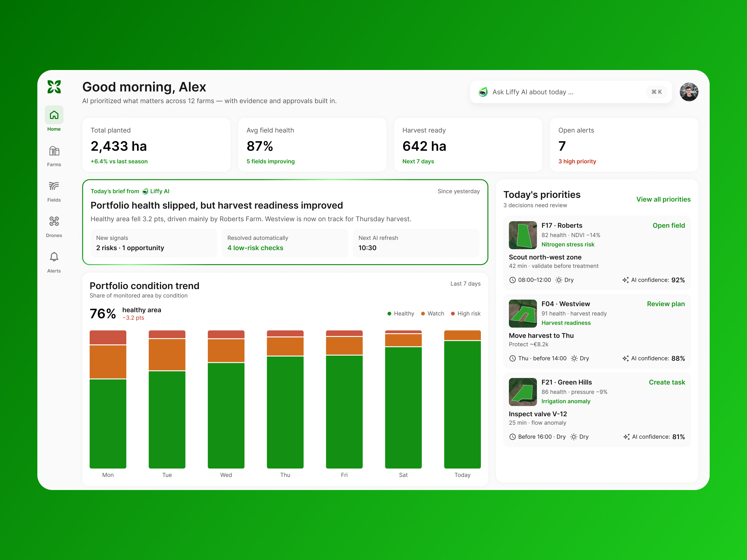This screenshot has width=747, height=560.
Task: Click the Liffy AI icon in today's brief
Action: [x=145, y=191]
